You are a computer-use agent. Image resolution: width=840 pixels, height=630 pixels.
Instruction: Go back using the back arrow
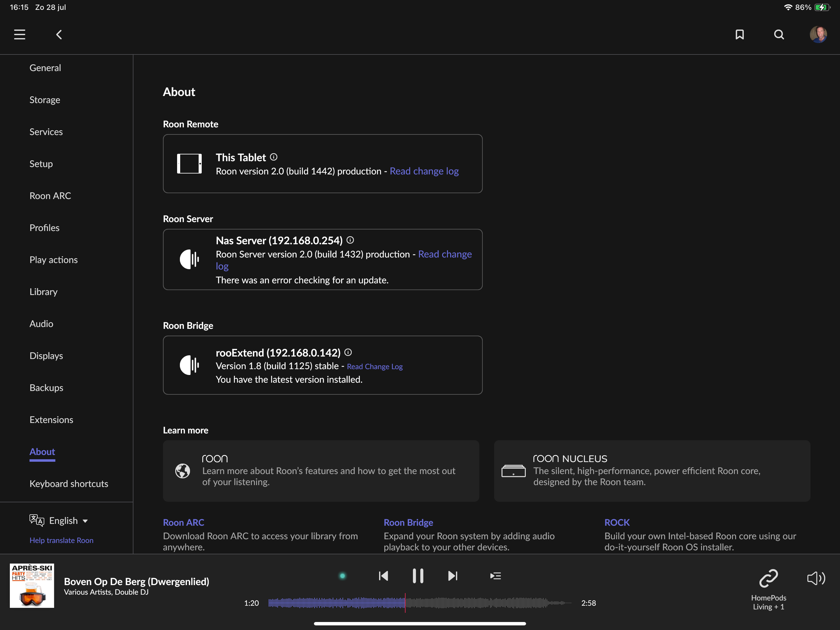pos(59,34)
